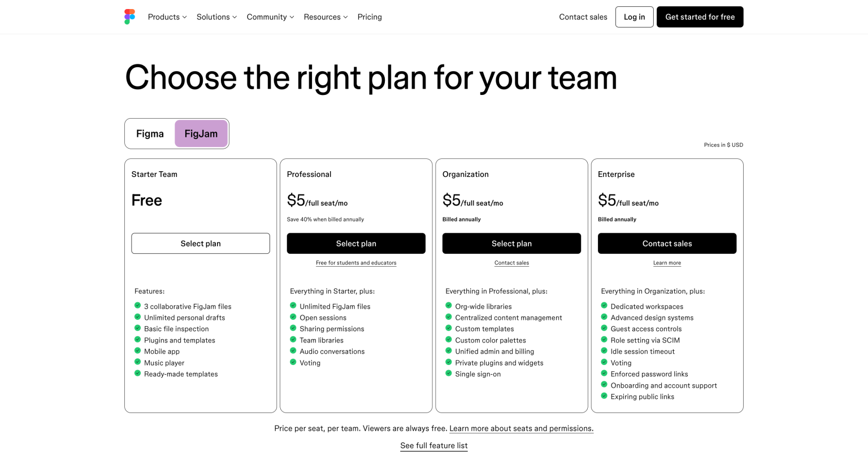This screenshot has height=469, width=868.
Task: Expand the Solutions menu
Action: tap(216, 17)
